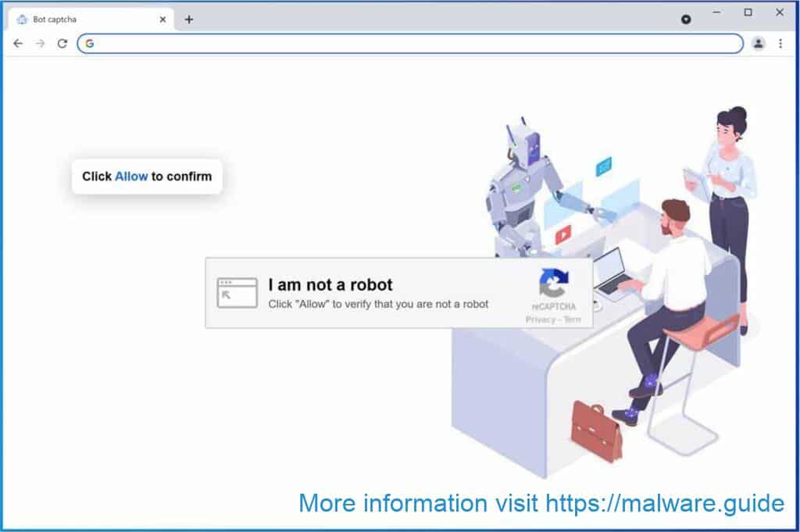Click the dark circular icon in the title bar
The height and width of the screenshot is (532, 800).
pos(686,20)
